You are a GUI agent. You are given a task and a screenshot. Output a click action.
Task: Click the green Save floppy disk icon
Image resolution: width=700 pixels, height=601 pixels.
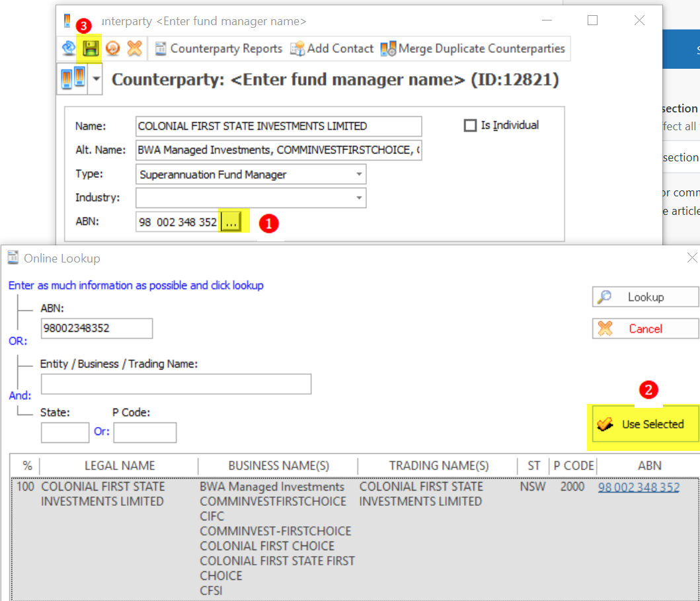90,48
